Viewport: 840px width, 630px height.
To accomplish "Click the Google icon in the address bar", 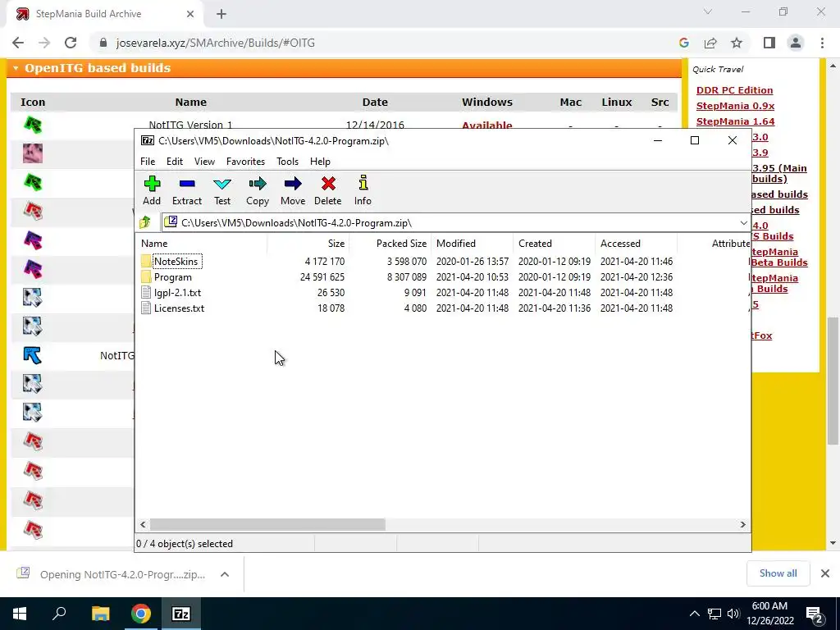I will tap(683, 43).
